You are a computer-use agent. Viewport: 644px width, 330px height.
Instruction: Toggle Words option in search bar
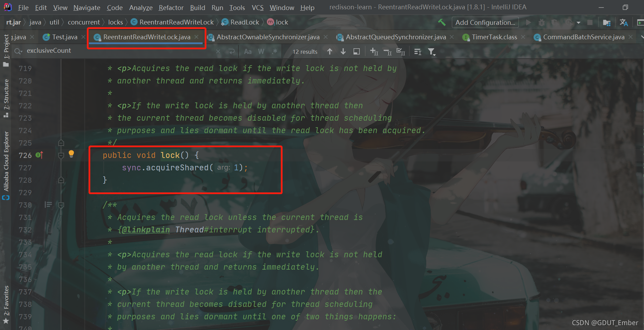click(x=261, y=52)
